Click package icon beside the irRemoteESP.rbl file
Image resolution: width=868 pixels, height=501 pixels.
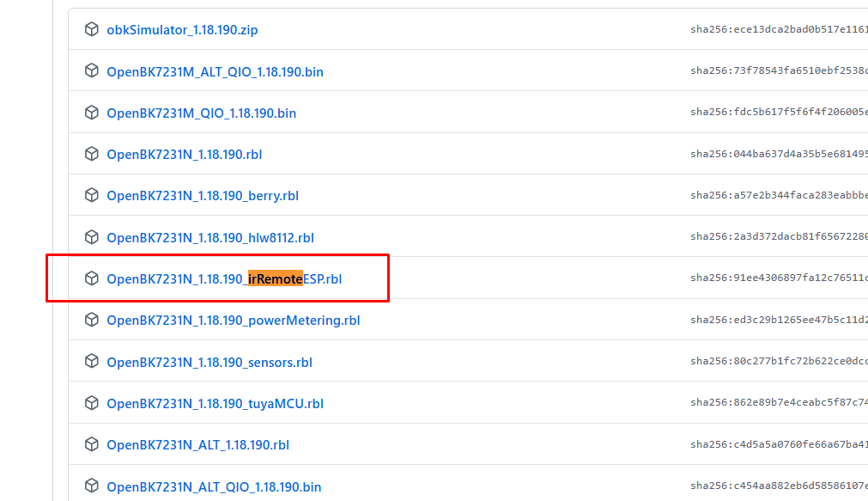pyautogui.click(x=91, y=278)
